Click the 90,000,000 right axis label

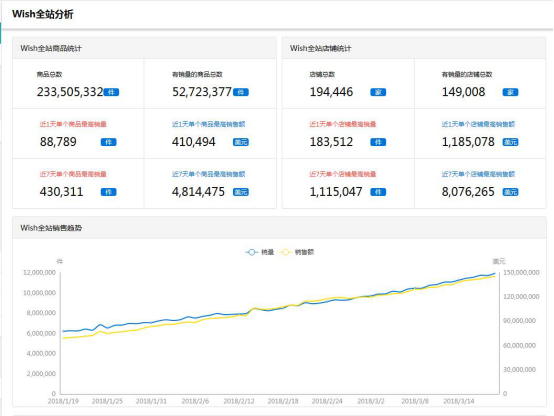click(x=519, y=321)
